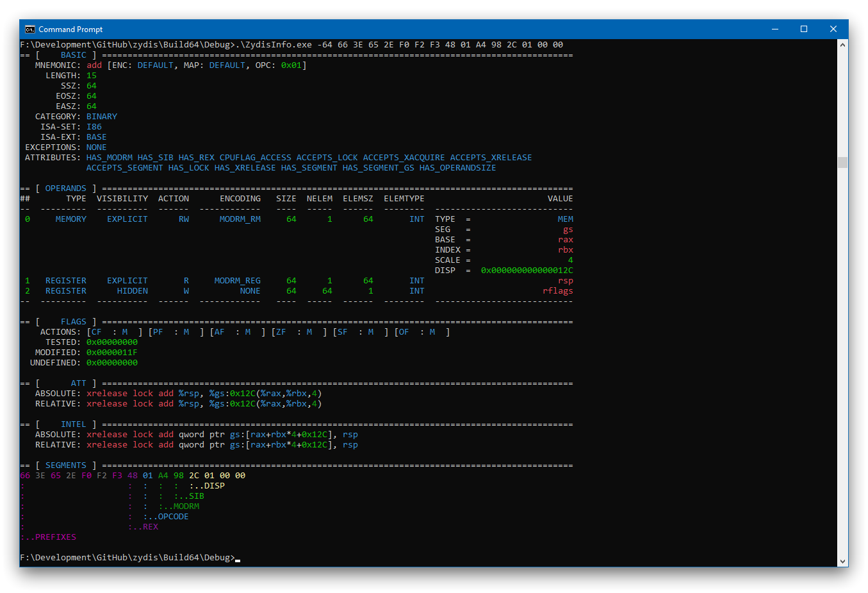
Task: Click the VISIBILITY column header
Action: click(x=122, y=199)
